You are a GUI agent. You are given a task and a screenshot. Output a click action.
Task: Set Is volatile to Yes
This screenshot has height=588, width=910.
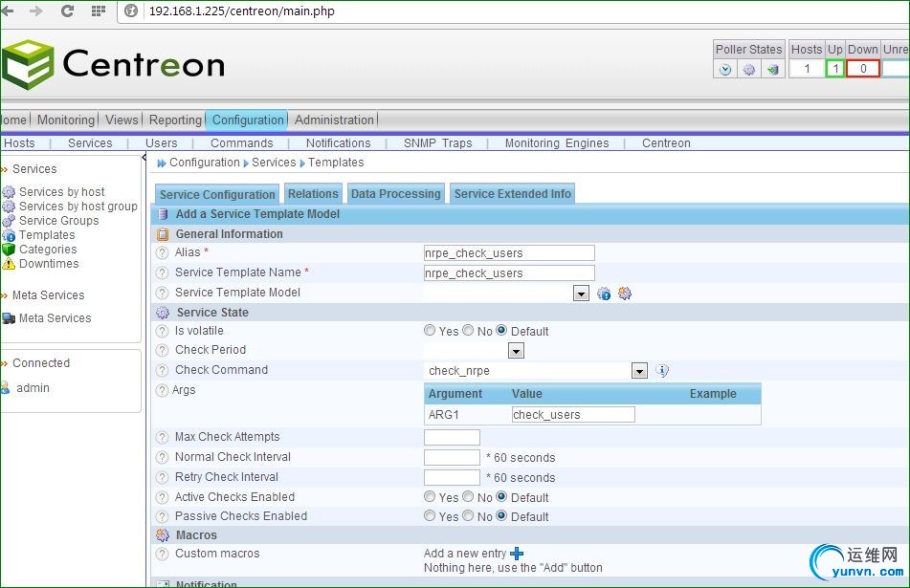point(430,330)
